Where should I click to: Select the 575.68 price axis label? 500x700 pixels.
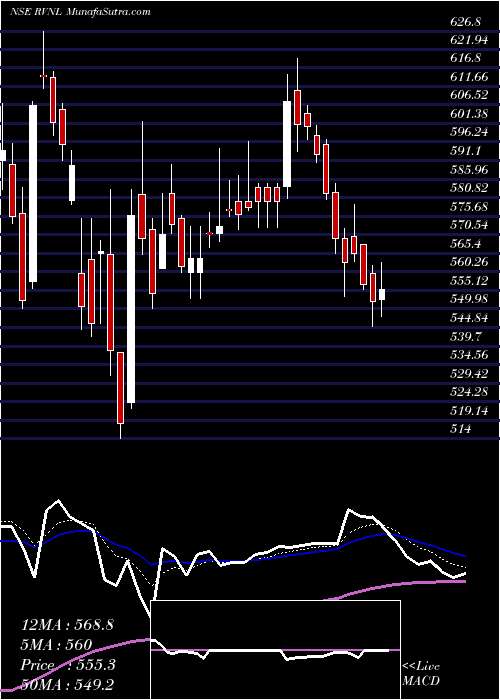click(469, 207)
